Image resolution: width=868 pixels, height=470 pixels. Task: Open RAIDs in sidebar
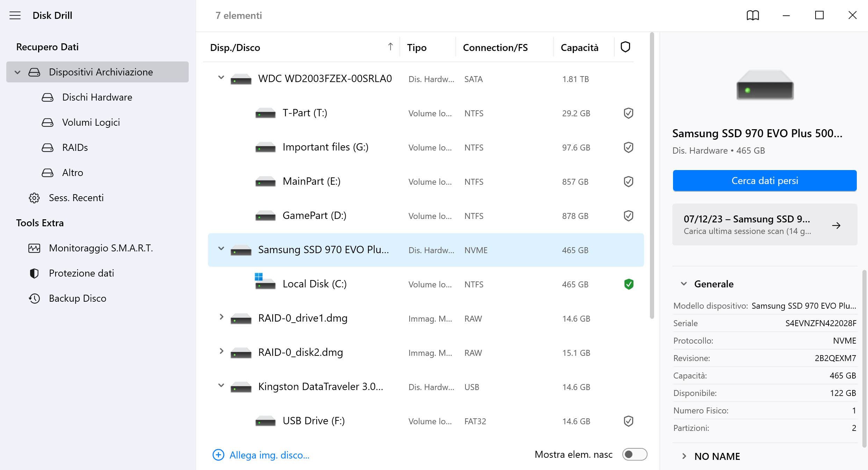click(x=97, y=148)
